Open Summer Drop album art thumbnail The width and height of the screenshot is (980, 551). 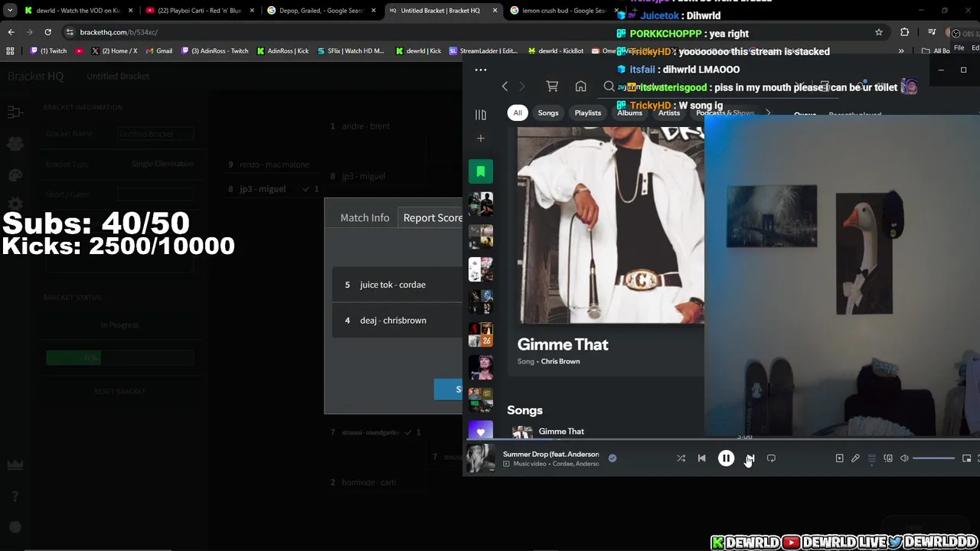point(481,458)
